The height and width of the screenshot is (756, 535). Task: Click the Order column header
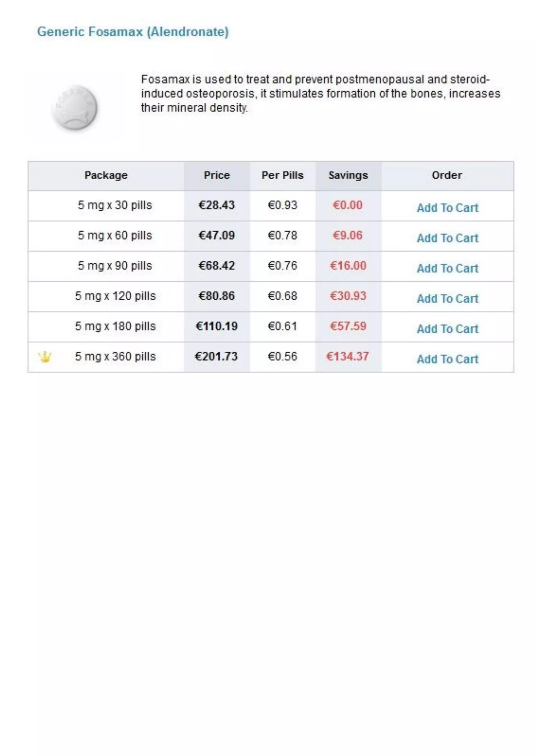click(447, 175)
